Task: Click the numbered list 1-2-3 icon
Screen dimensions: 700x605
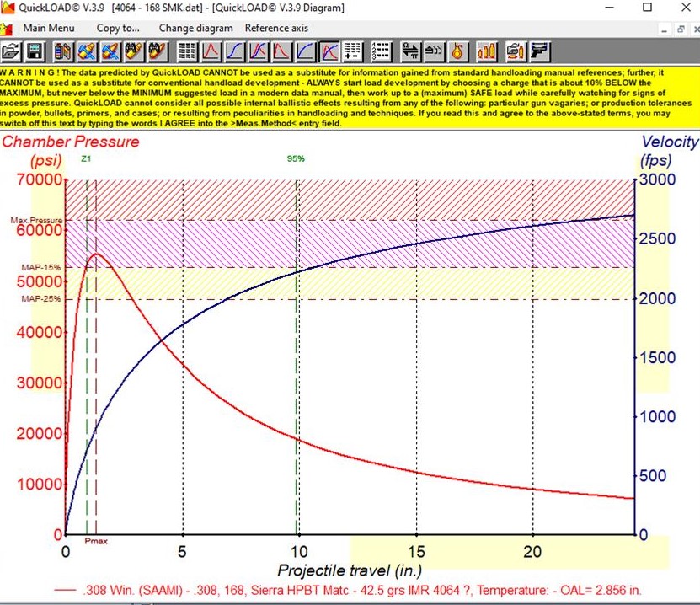Action: (382, 51)
